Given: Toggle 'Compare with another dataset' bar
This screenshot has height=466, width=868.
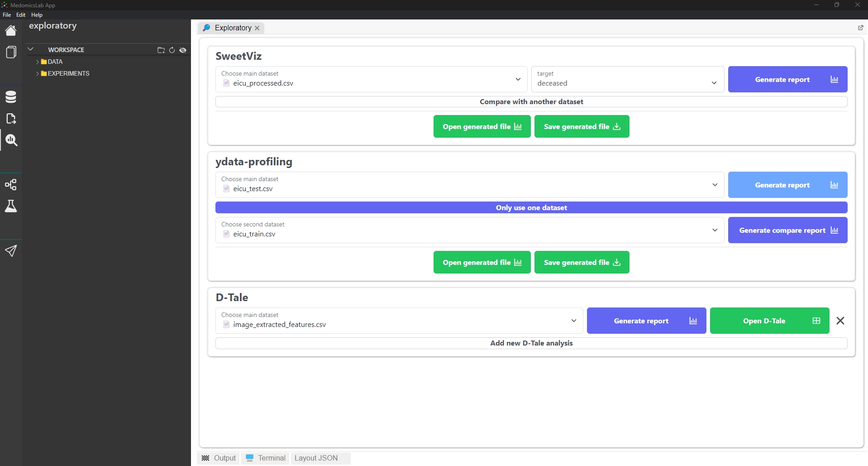Looking at the screenshot, I should tap(531, 102).
